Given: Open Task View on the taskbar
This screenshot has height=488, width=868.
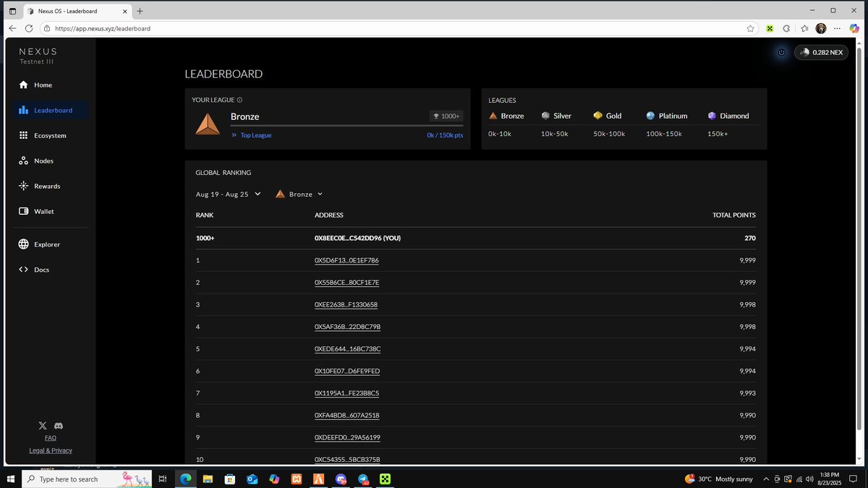Looking at the screenshot, I should (163, 479).
